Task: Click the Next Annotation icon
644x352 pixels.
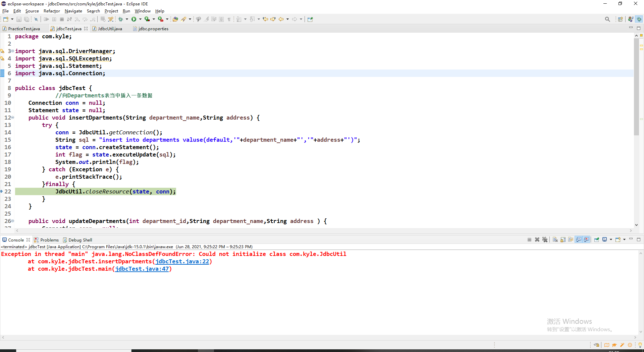Action: (x=239, y=19)
